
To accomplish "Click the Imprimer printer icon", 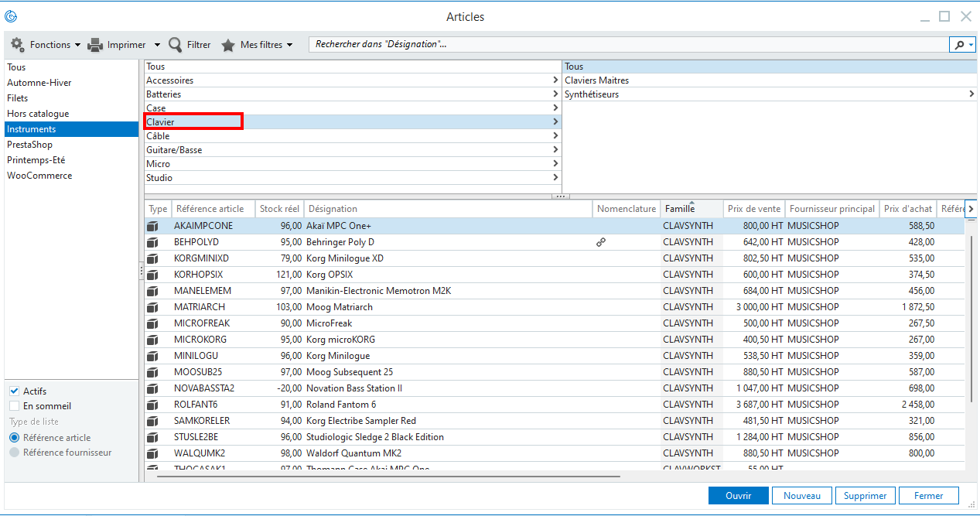I will coord(95,45).
